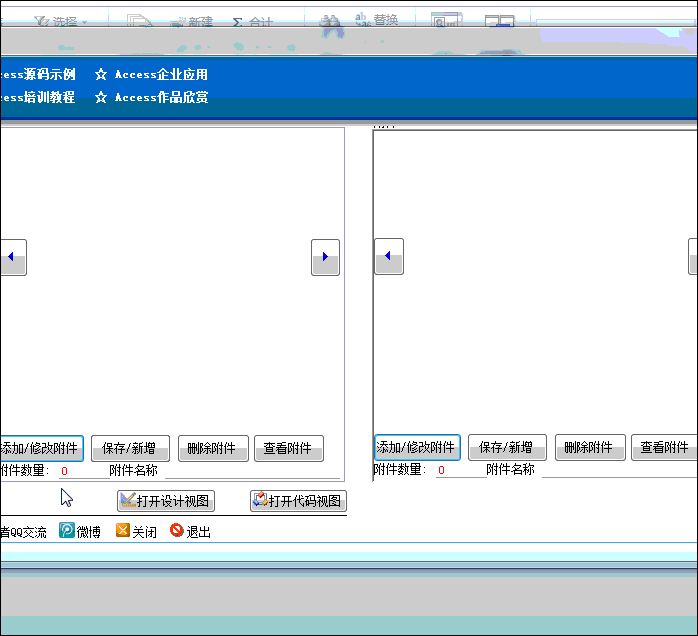This screenshot has width=698, height=636.
Task: Click the size-to-fit-form window icon
Action: coord(446,20)
